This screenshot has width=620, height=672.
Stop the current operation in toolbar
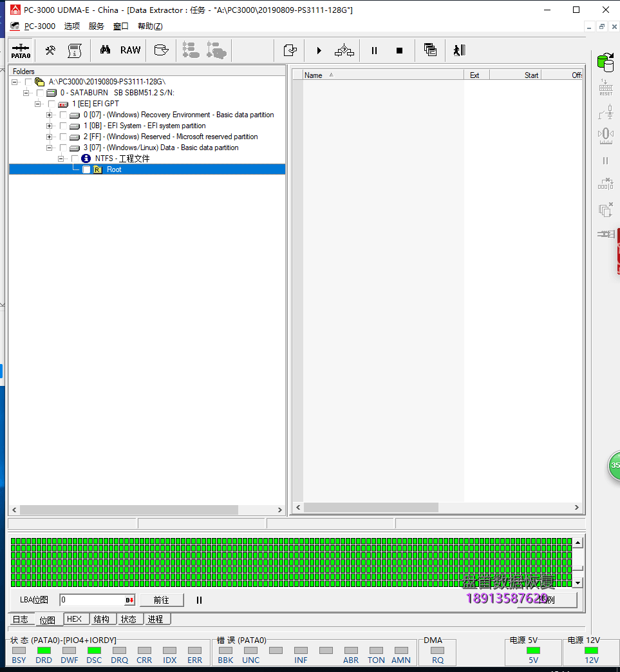coord(399,50)
